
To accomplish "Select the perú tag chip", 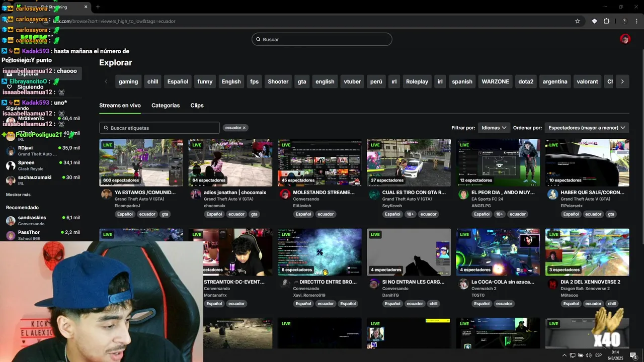I will (x=376, y=81).
